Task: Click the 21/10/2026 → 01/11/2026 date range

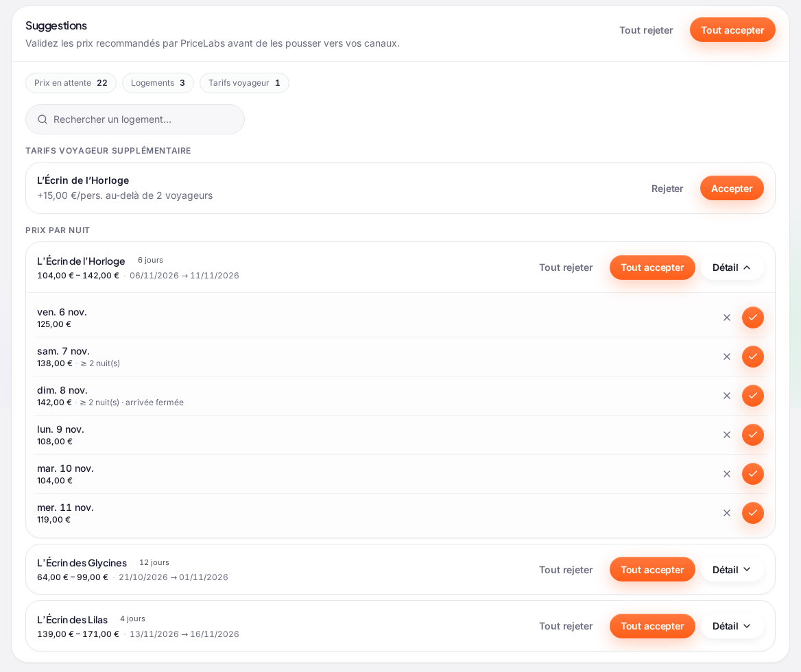Action: pyautogui.click(x=174, y=577)
